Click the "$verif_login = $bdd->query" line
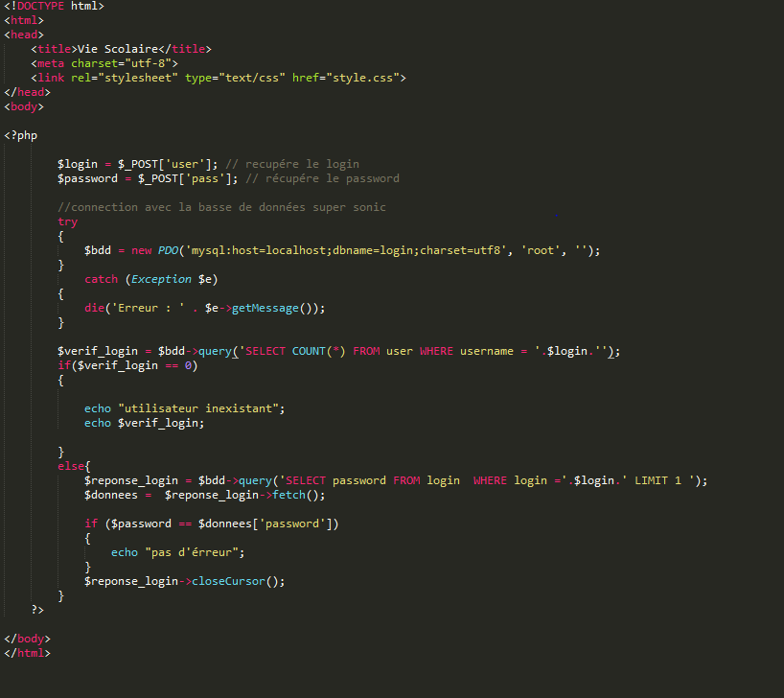This screenshot has width=784, height=698. pyautogui.click(x=338, y=351)
